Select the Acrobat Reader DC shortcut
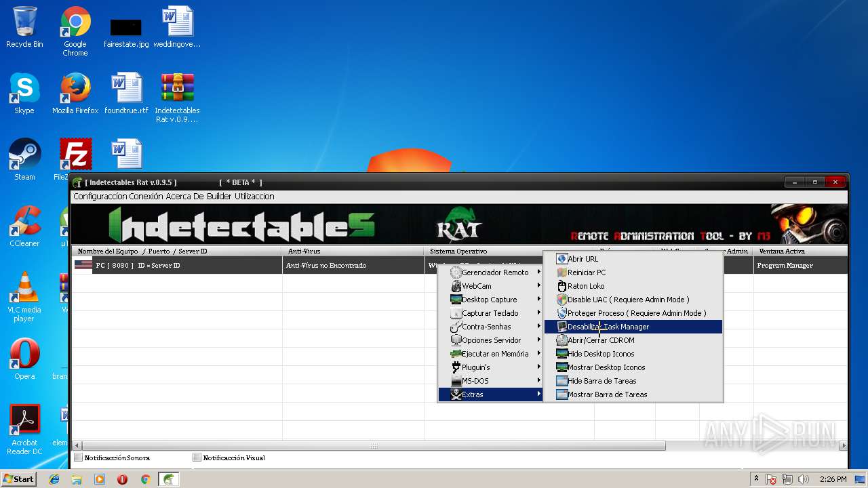868x488 pixels. [x=24, y=430]
